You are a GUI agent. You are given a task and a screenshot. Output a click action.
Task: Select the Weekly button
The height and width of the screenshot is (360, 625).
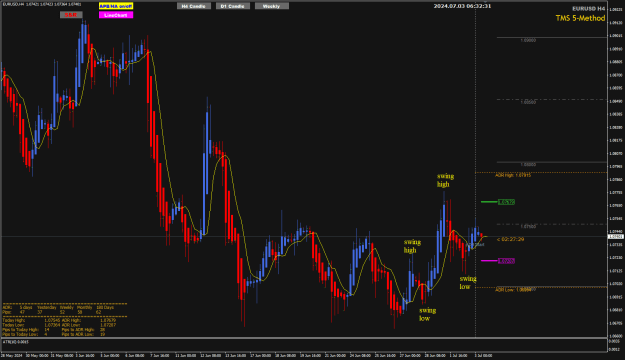click(x=271, y=6)
